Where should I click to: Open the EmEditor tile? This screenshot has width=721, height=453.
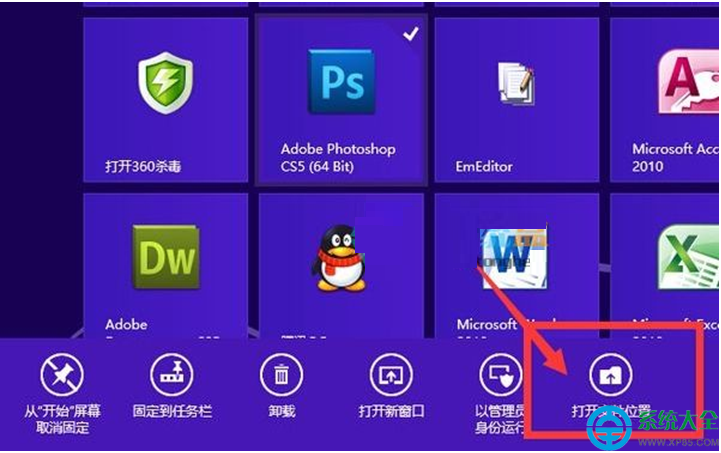516,100
